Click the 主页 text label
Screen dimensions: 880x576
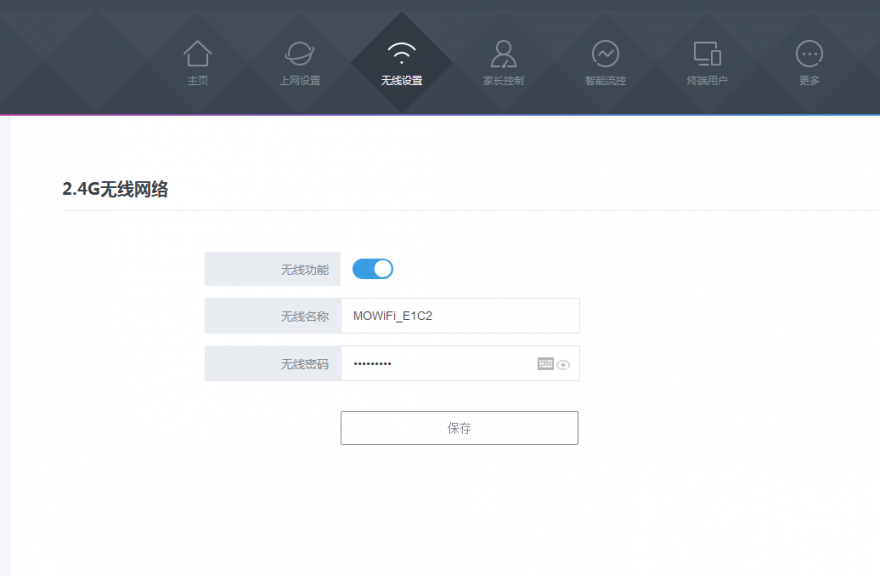pos(198,81)
